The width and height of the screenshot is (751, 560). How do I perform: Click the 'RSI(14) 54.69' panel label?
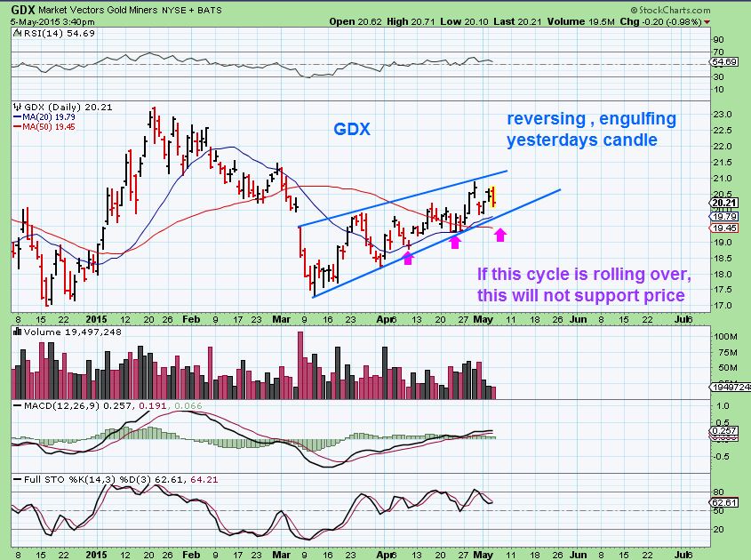58,34
